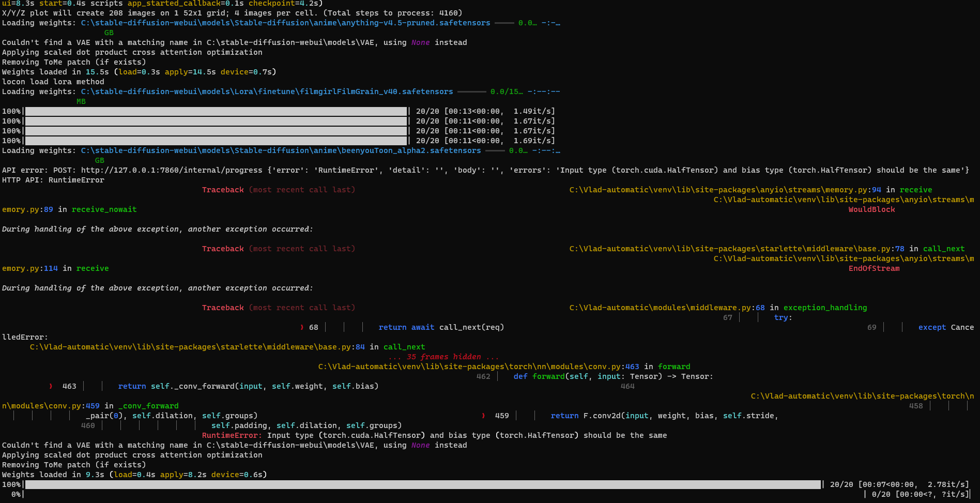Screen dimensions: 980x503
Task: Select the 0% progress line
Action: pyautogui.click(x=207, y=494)
